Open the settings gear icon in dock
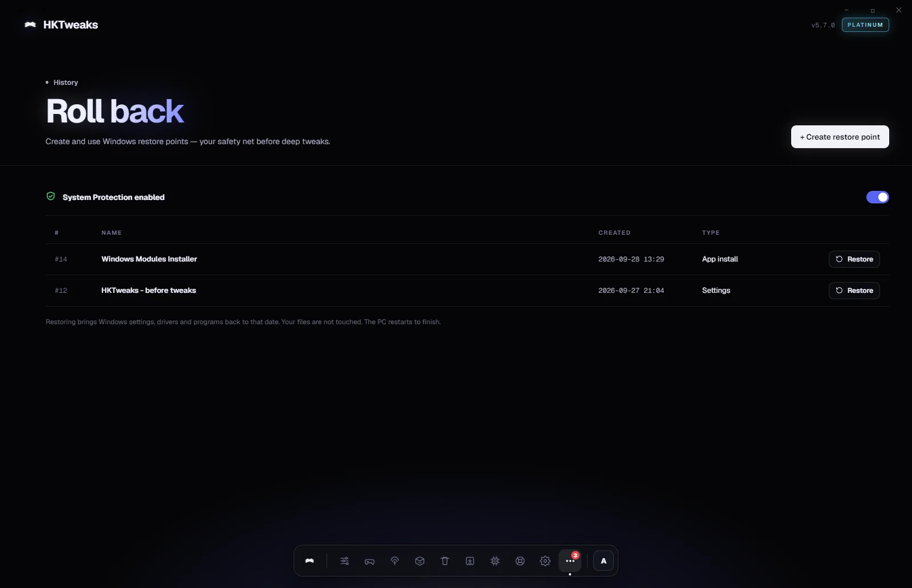 point(545,561)
